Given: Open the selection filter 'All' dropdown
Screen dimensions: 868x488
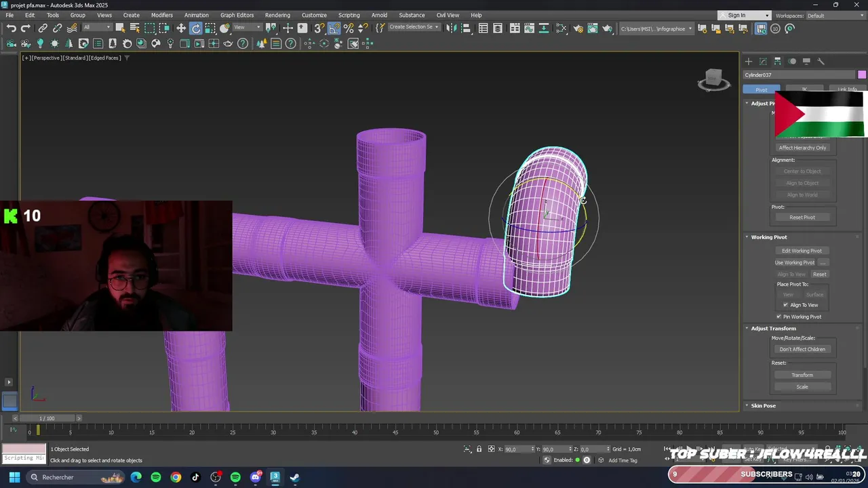Looking at the screenshot, I should pyautogui.click(x=97, y=28).
